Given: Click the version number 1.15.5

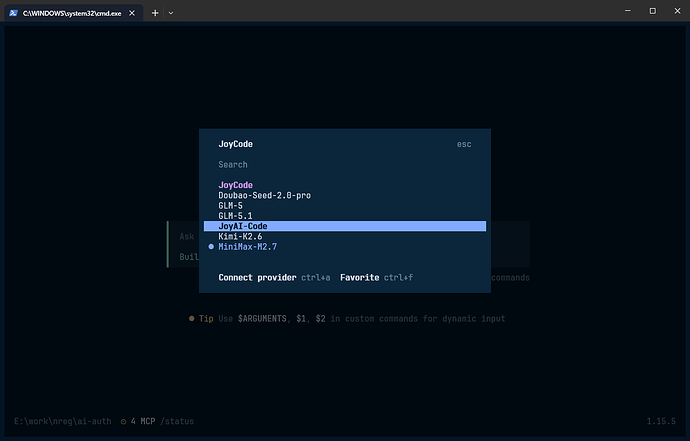Looking at the screenshot, I should [661, 421].
